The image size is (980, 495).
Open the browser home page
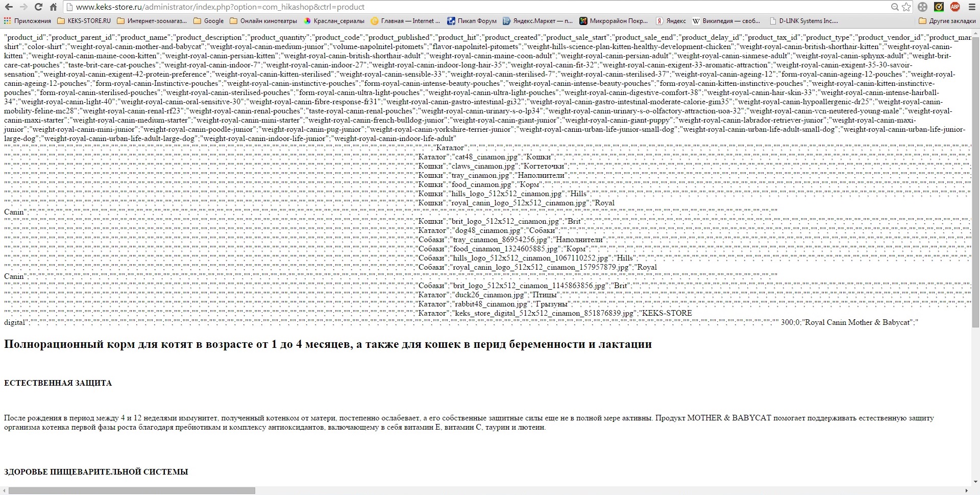tap(53, 7)
